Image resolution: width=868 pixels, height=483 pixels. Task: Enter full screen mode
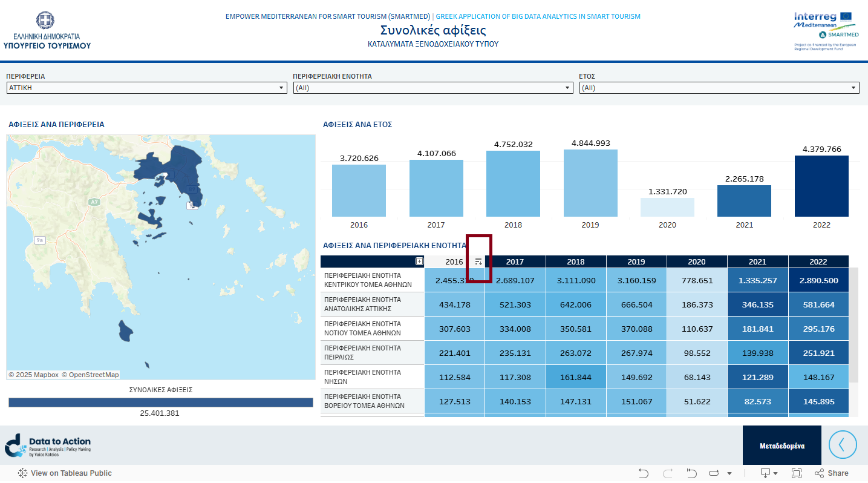pyautogui.click(x=796, y=473)
